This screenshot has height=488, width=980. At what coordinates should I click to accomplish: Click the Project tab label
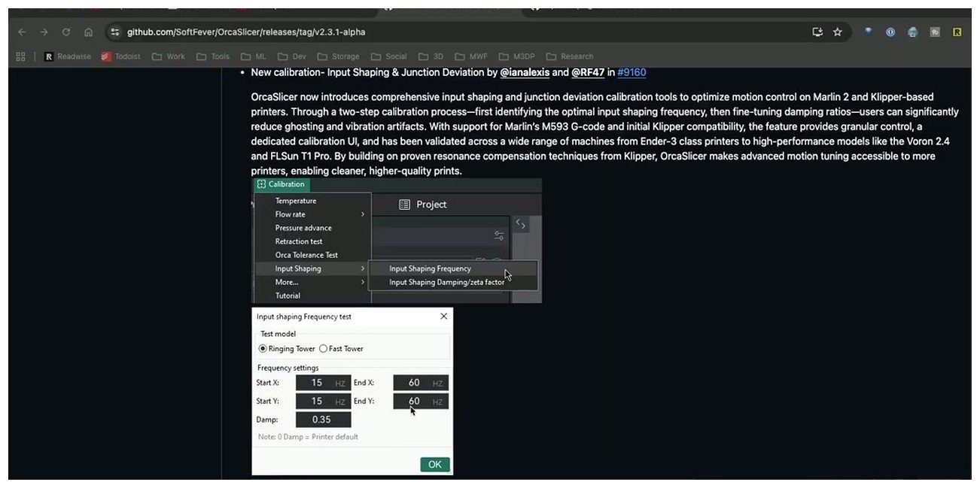(x=431, y=205)
